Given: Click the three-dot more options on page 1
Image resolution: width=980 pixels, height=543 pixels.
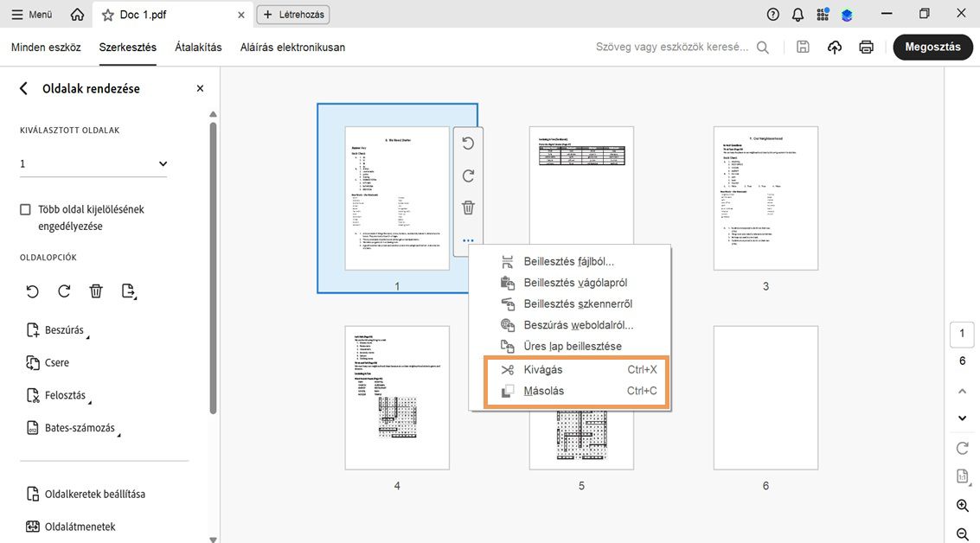Looking at the screenshot, I should (468, 240).
